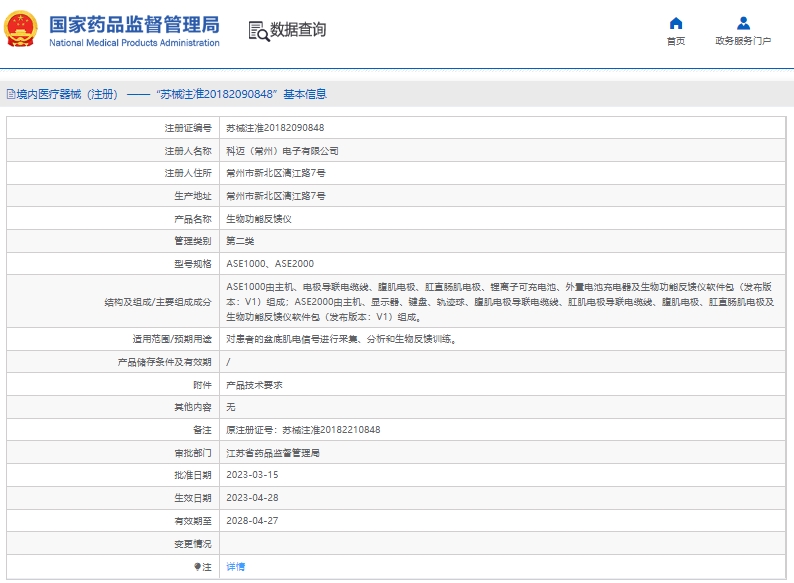Click the 原注册证号 remark value

click(303, 430)
